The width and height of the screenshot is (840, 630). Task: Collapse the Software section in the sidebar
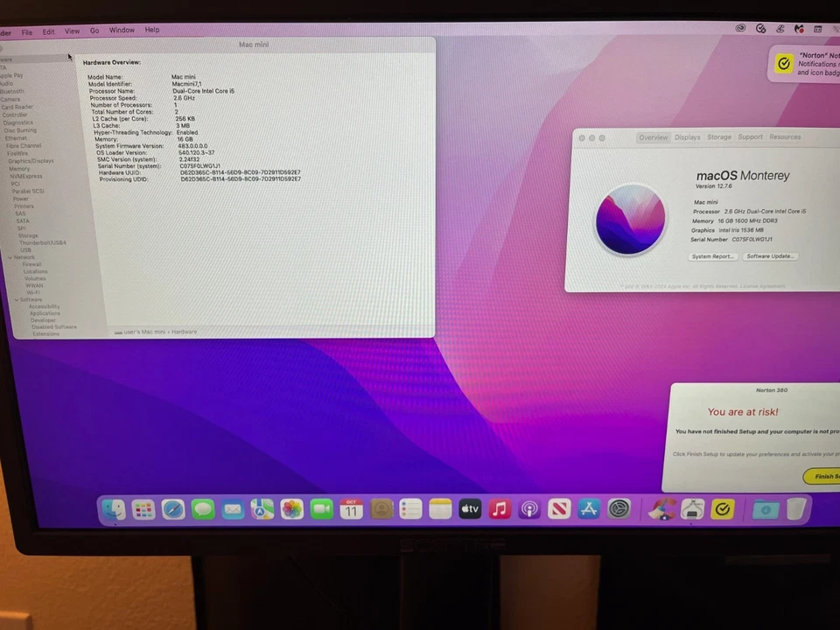[17, 299]
